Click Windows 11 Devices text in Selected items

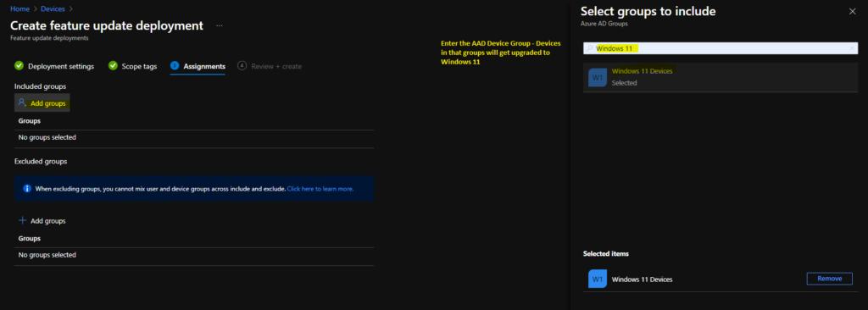click(643, 280)
